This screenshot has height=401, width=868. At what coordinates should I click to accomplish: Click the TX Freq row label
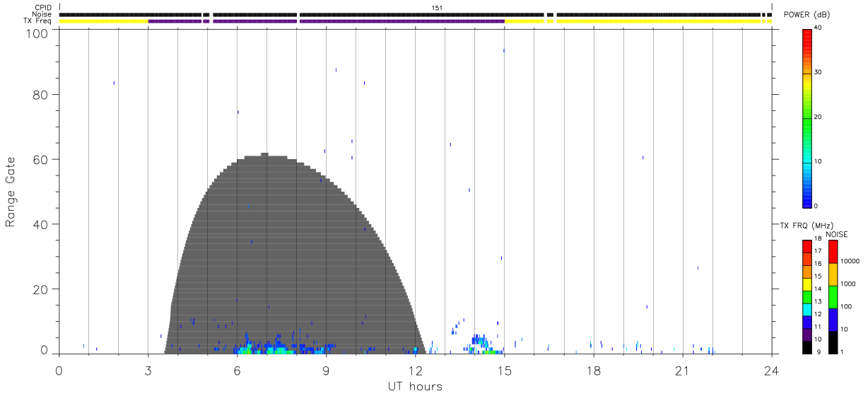[38, 21]
